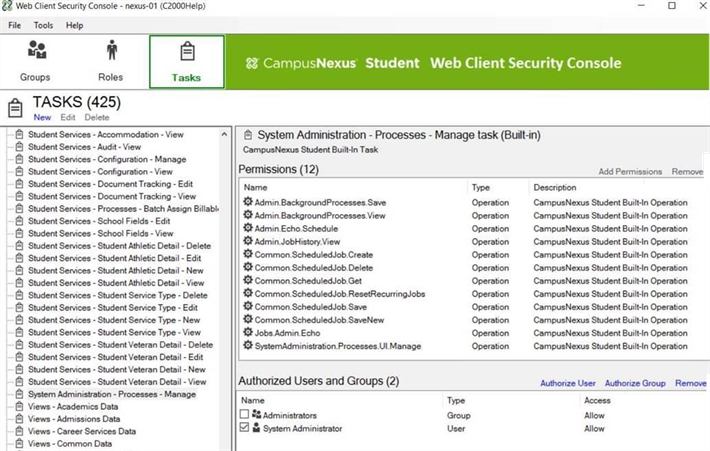The height and width of the screenshot is (451, 710).
Task: Check the Administrators group checkbox
Action: pyautogui.click(x=245, y=414)
